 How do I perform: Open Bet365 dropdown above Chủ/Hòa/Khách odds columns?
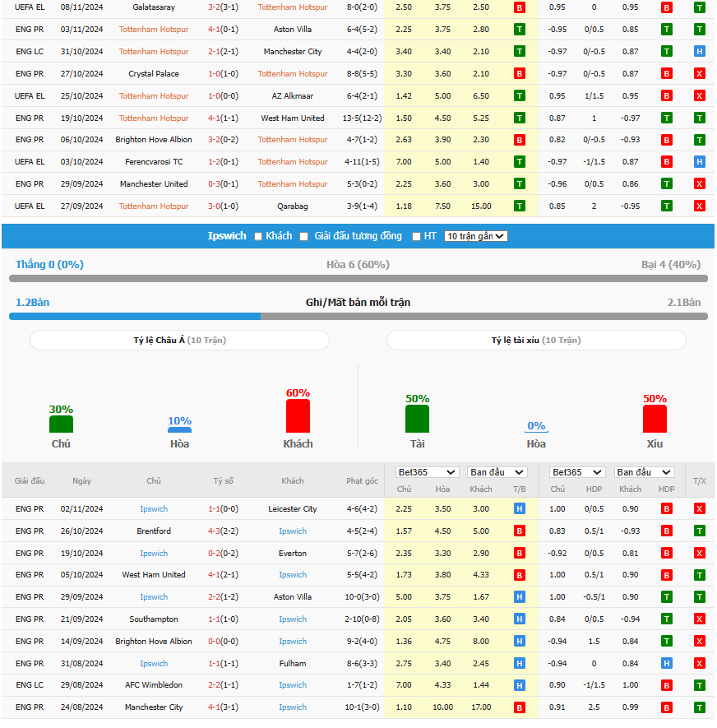pyautogui.click(x=427, y=472)
